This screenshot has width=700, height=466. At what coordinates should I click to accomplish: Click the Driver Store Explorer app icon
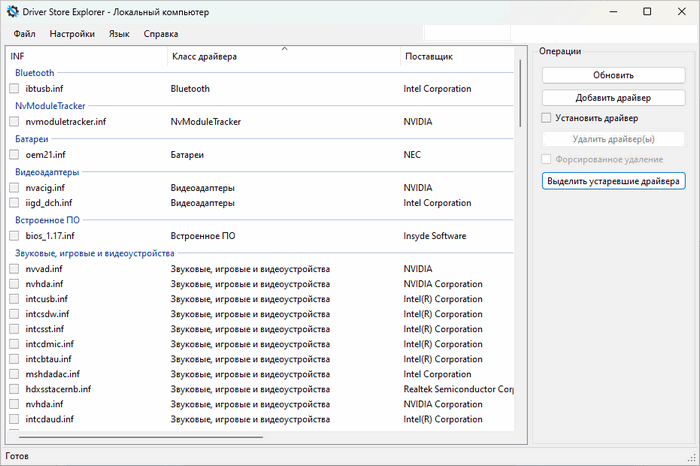[x=12, y=11]
